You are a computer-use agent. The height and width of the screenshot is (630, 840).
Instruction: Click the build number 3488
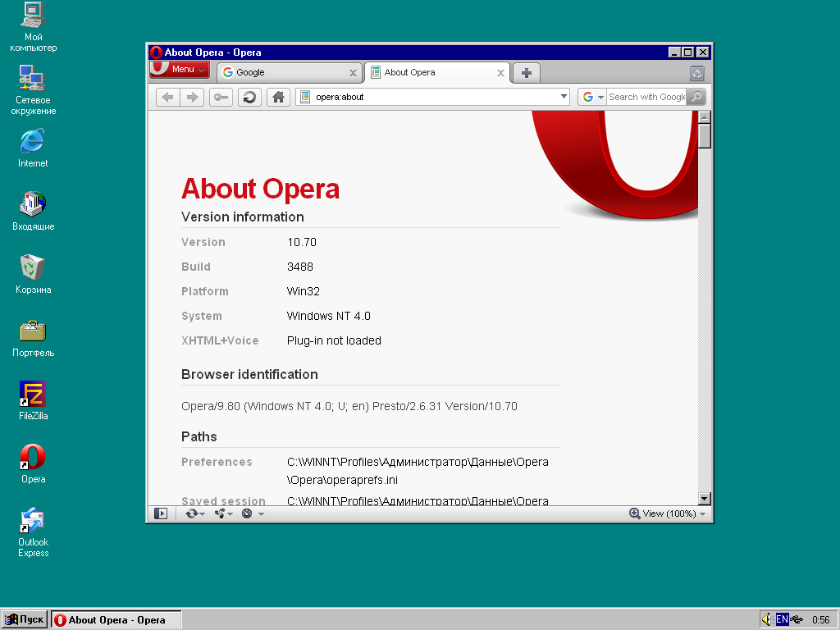coord(300,267)
